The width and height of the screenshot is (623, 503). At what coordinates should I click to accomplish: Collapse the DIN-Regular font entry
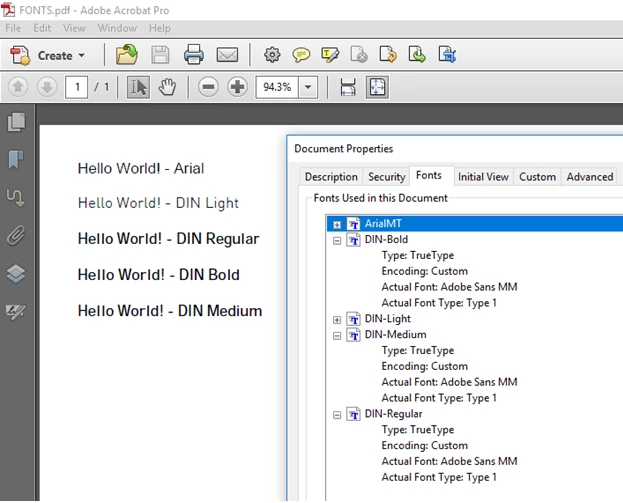(337, 415)
